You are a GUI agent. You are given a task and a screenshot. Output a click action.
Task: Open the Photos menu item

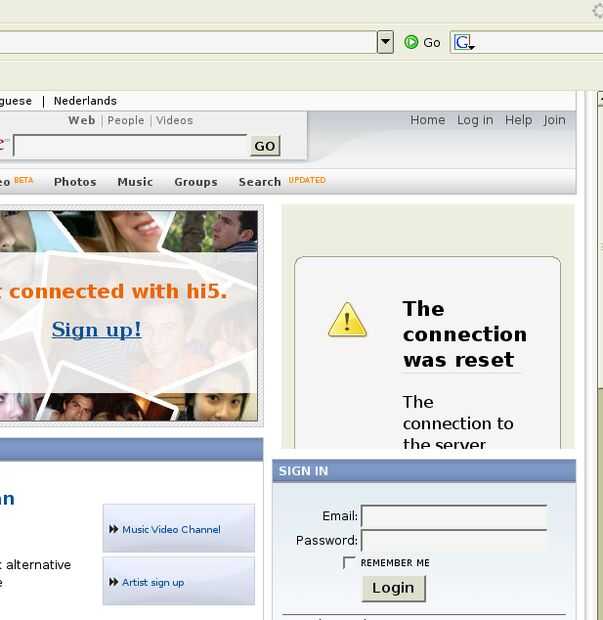75,182
